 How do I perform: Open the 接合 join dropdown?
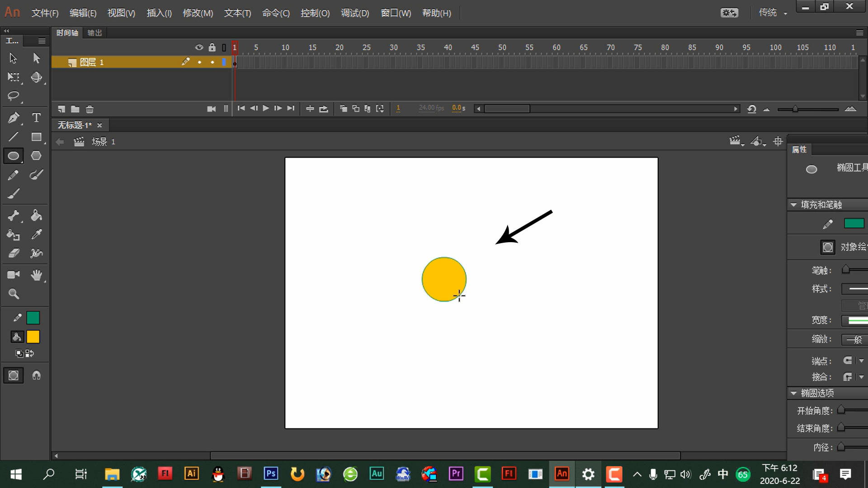tap(854, 377)
